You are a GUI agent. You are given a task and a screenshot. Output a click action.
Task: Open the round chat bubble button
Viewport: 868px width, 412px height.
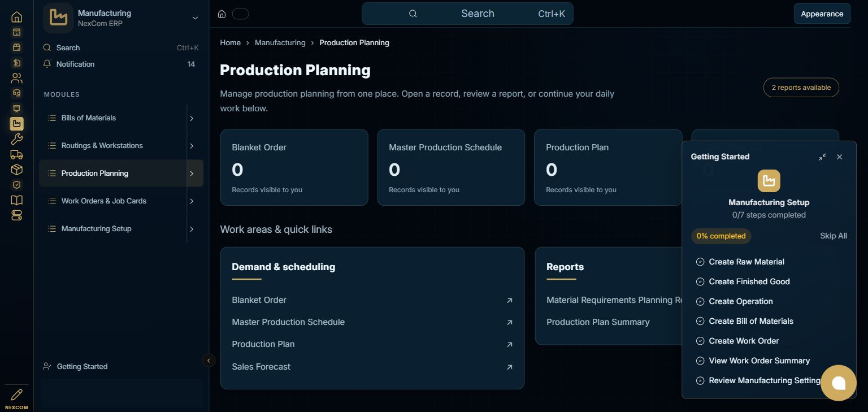coord(839,383)
